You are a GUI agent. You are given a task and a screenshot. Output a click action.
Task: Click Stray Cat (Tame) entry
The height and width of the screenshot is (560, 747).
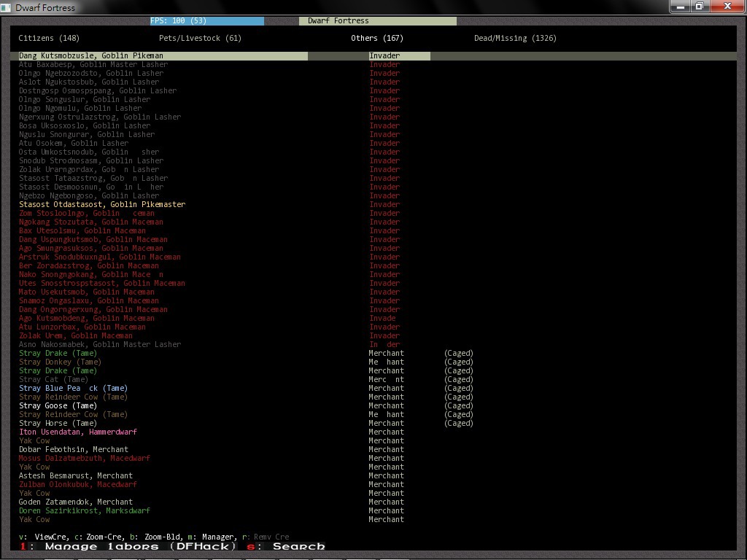[x=53, y=379]
